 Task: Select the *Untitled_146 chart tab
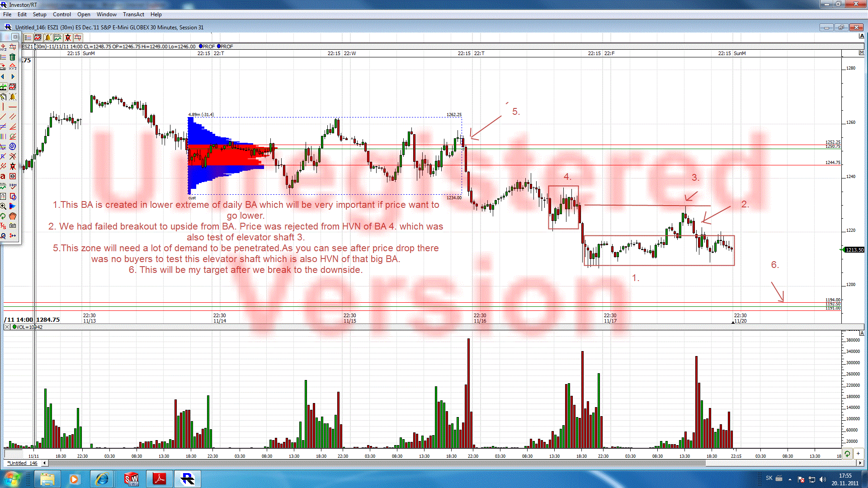click(23, 463)
